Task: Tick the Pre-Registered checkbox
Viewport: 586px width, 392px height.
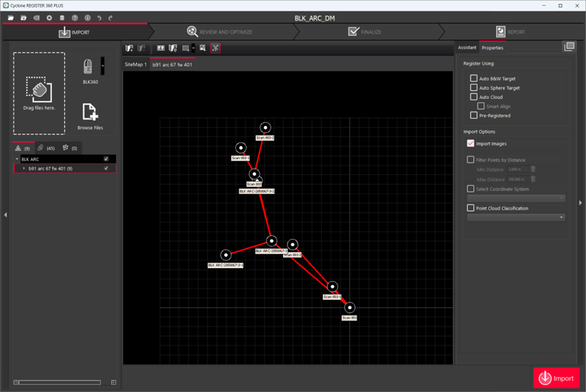Action: coord(474,115)
